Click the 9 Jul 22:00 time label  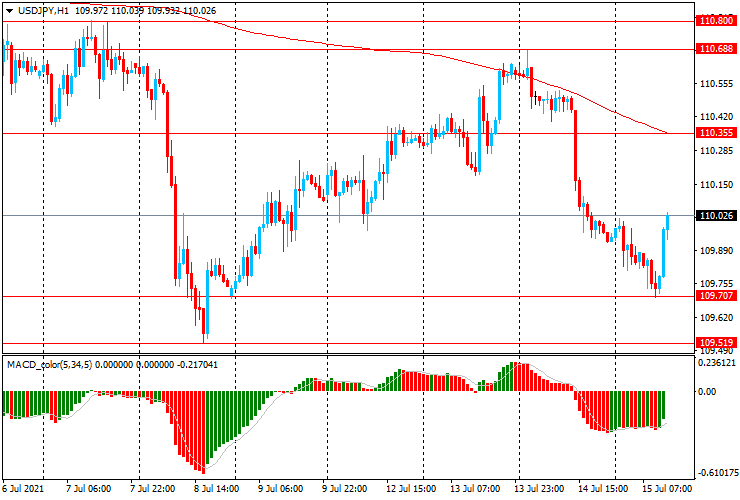345,488
